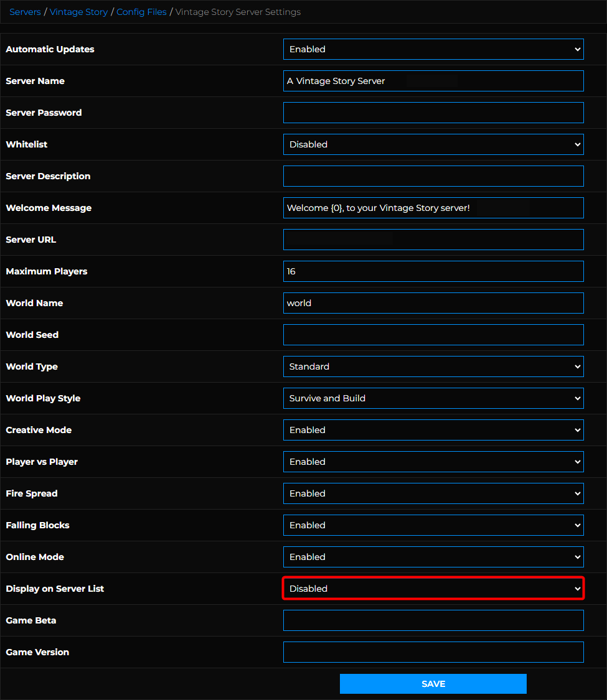Expand the World Play Style dropdown

pos(433,398)
